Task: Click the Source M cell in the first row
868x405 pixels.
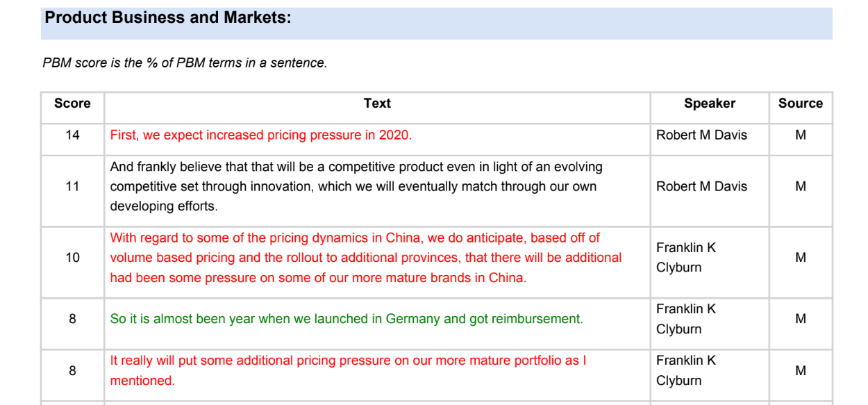Action: (801, 135)
